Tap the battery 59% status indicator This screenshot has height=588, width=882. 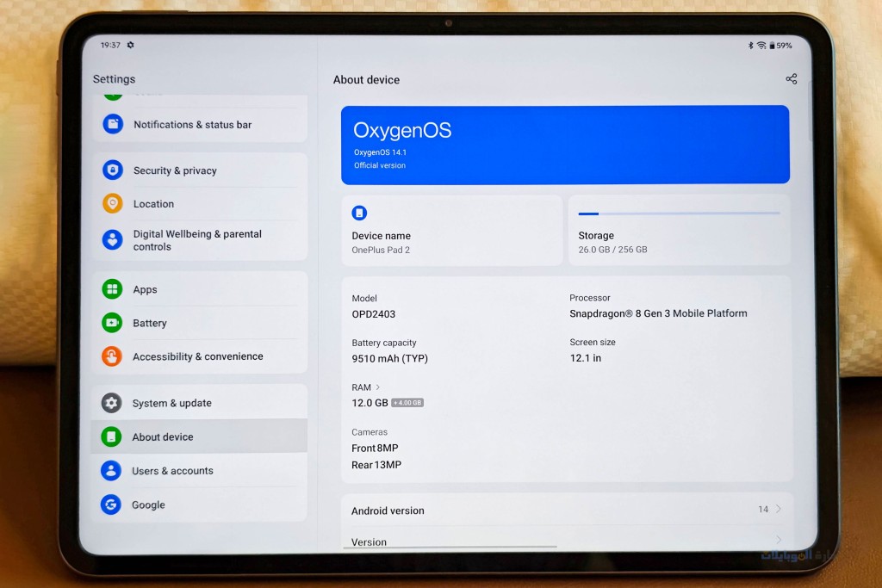[780, 46]
